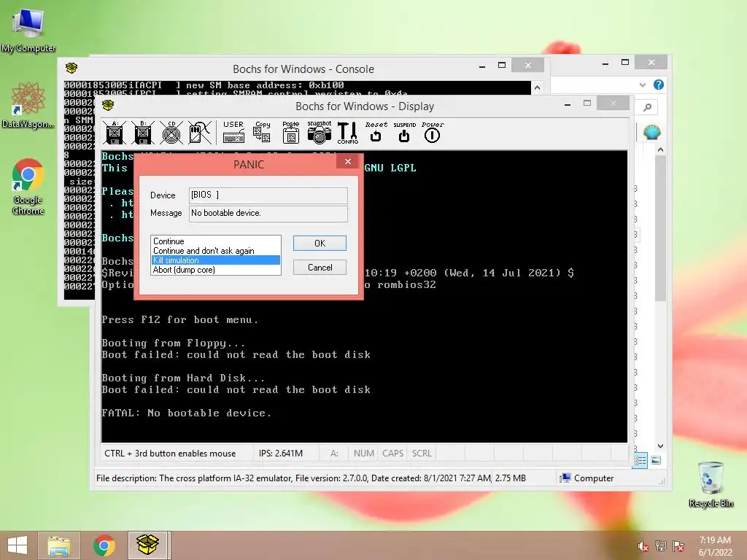
Task: Click the A: indicator in status bar
Action: click(x=334, y=454)
